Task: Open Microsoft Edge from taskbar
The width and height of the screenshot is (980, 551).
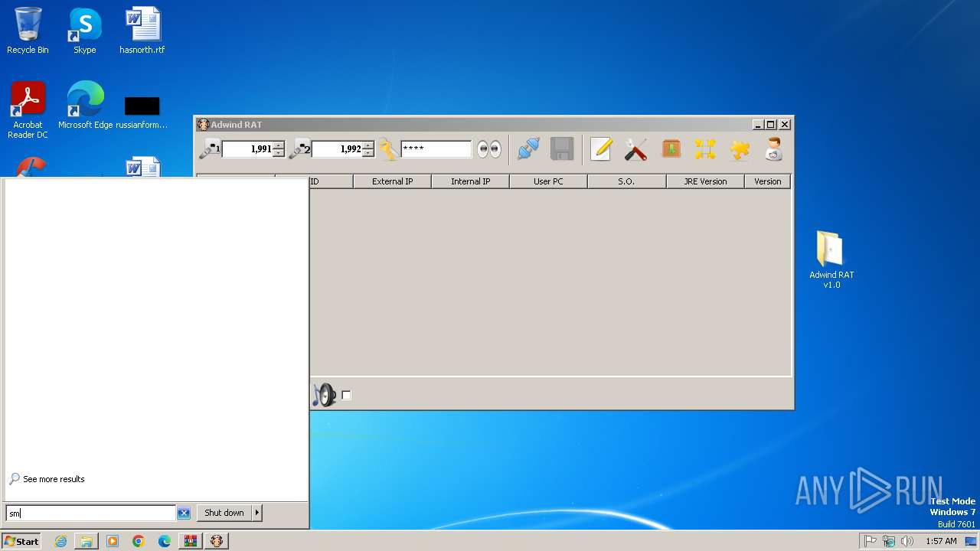Action: click(165, 541)
